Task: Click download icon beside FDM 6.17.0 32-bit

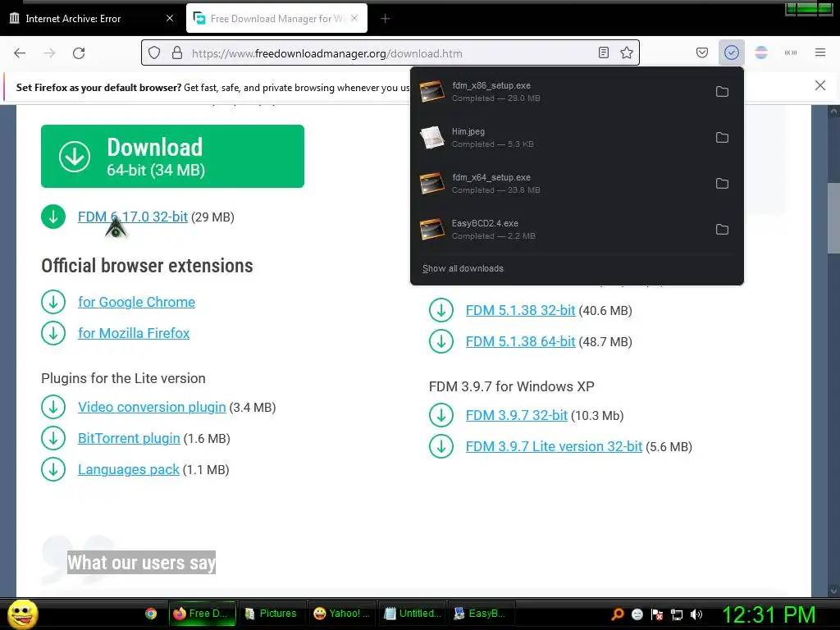Action: click(53, 217)
